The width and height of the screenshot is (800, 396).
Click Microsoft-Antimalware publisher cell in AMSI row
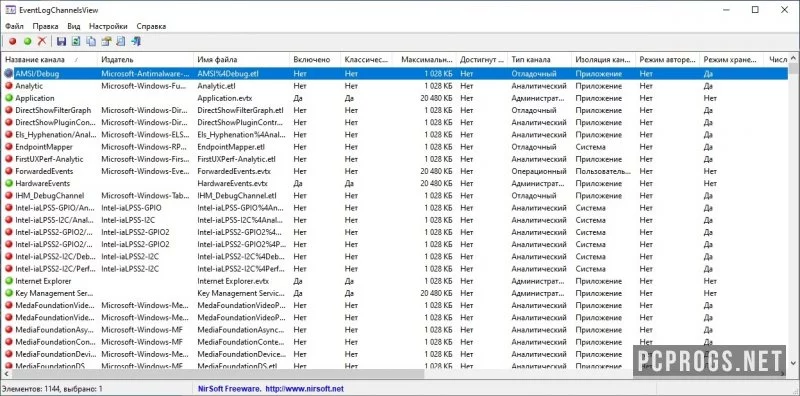pos(145,73)
